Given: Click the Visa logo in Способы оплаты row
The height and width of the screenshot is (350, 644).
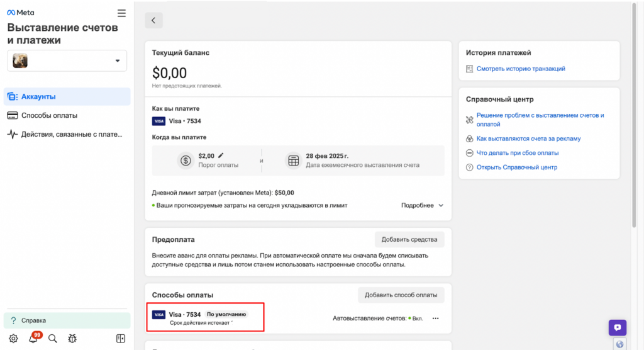Looking at the screenshot, I should [x=158, y=315].
